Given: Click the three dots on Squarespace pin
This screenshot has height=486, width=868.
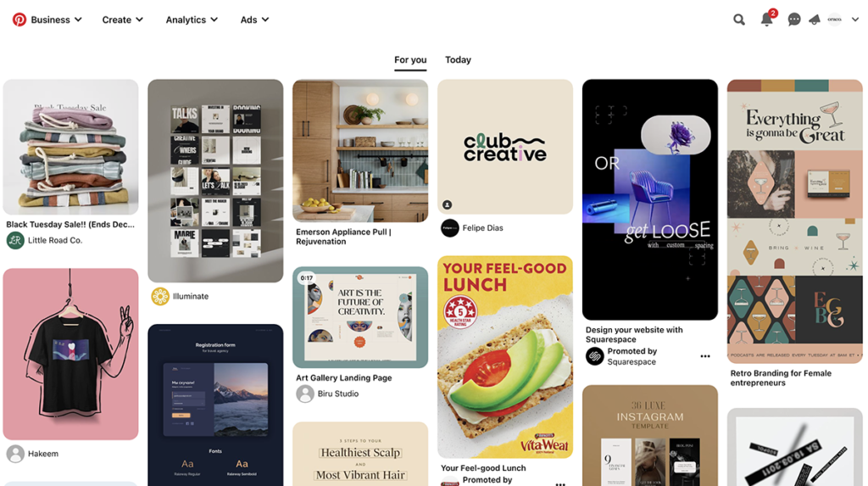Looking at the screenshot, I should 704,356.
